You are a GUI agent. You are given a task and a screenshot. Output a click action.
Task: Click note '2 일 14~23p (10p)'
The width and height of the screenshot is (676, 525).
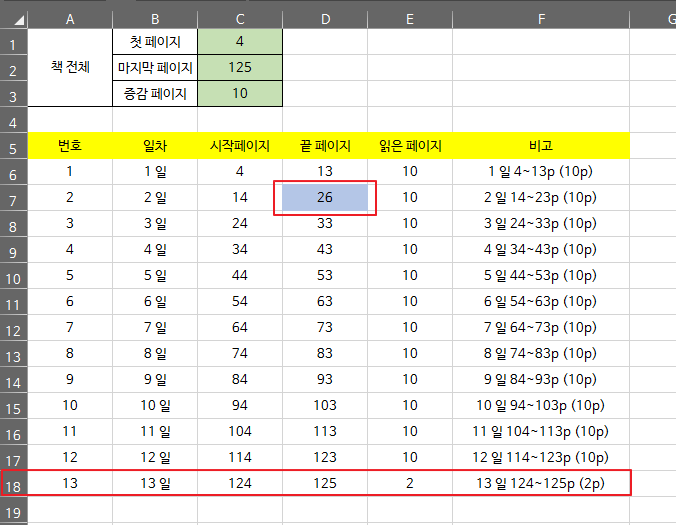click(x=541, y=198)
